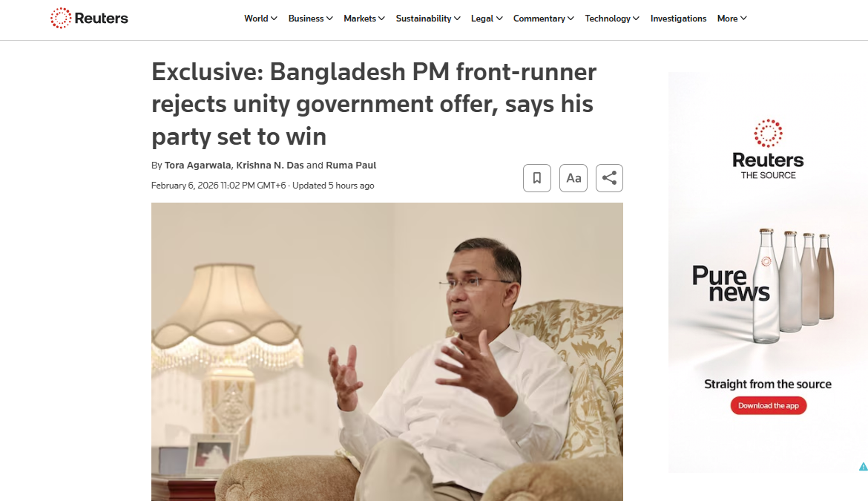Bookmark this article with the save icon
Image resolution: width=868 pixels, height=501 pixels.
click(537, 178)
